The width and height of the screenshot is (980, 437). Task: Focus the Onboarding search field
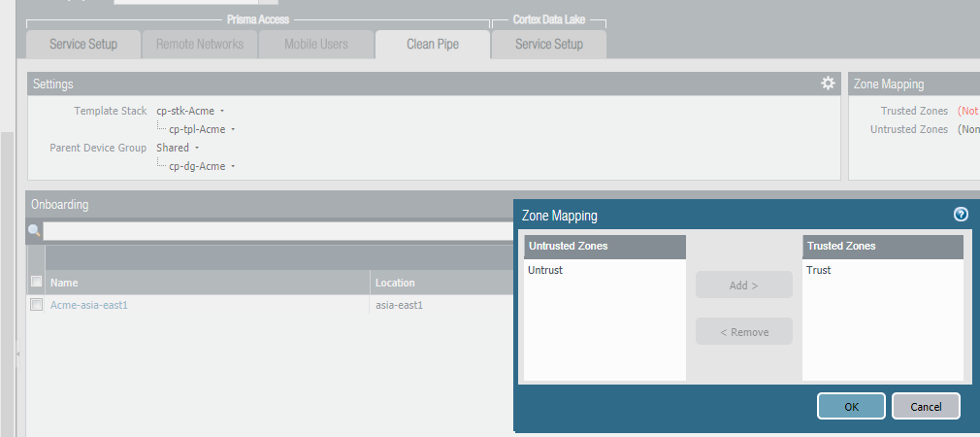tap(278, 231)
